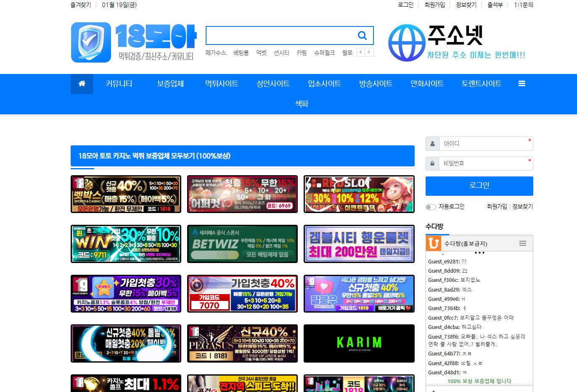
Task: Open the RED SLOT banner
Action: pyautogui.click(x=359, y=194)
